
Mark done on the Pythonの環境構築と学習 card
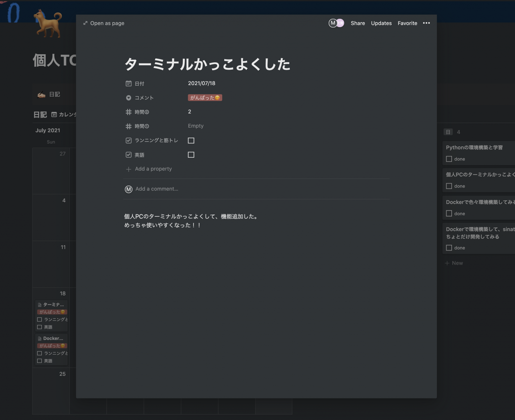(449, 159)
